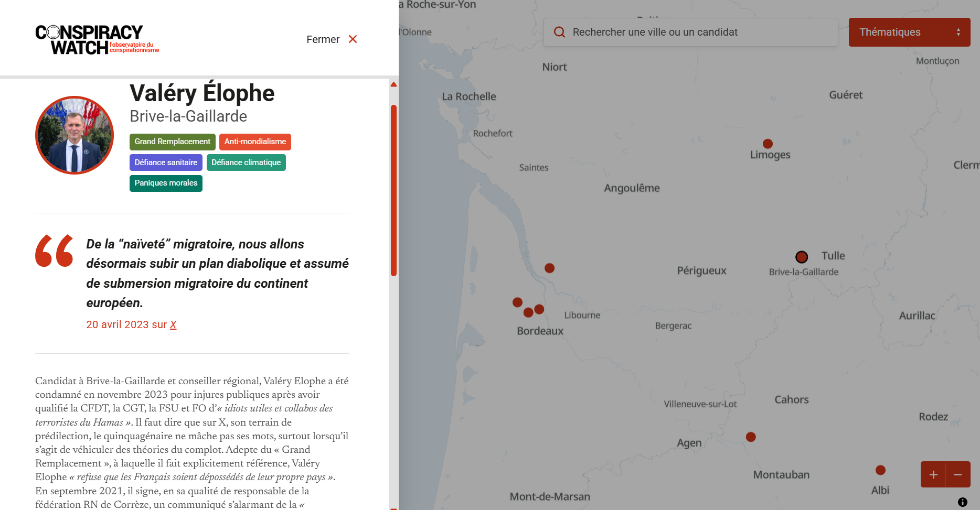Close the candidate panel with the red X
Viewport: 980px width, 510px height.
click(x=353, y=39)
